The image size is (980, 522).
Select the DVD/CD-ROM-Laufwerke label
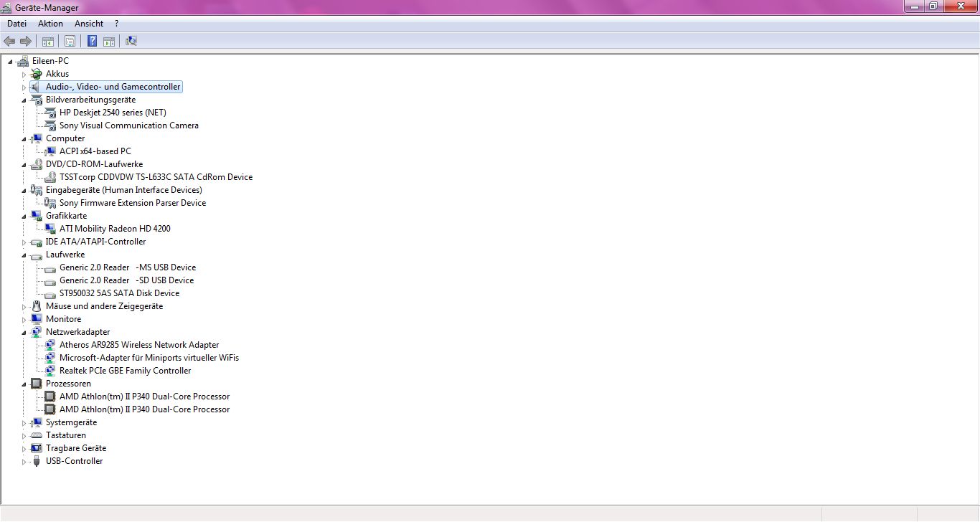pos(94,164)
